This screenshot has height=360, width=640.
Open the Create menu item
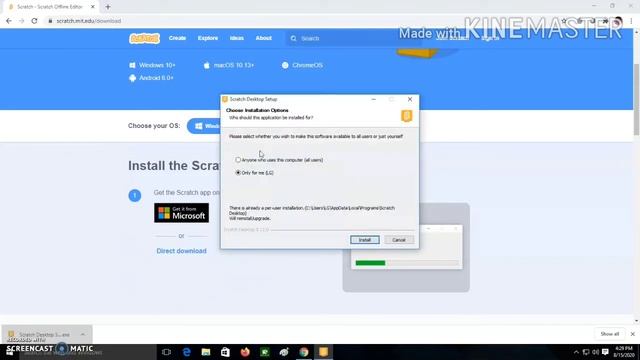(177, 38)
